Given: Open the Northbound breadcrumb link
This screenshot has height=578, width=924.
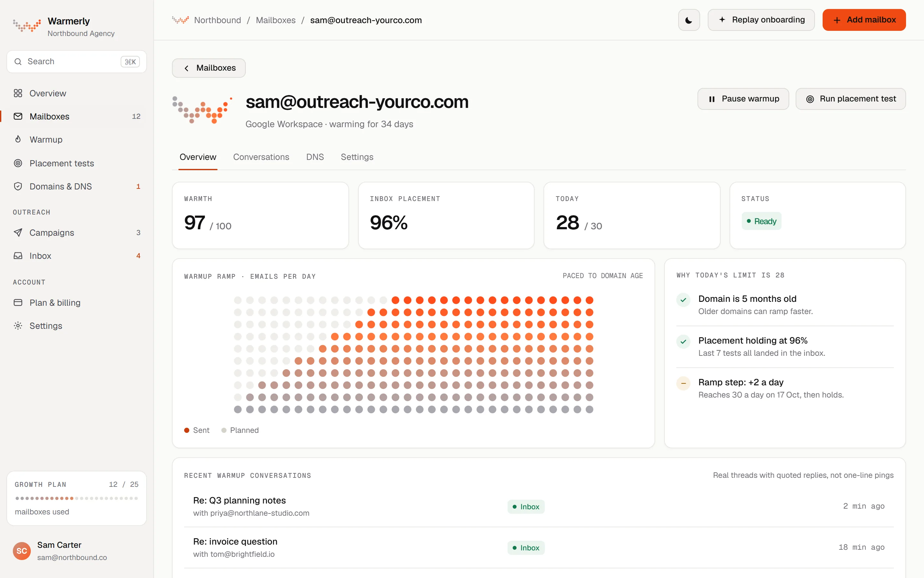Looking at the screenshot, I should 218,20.
